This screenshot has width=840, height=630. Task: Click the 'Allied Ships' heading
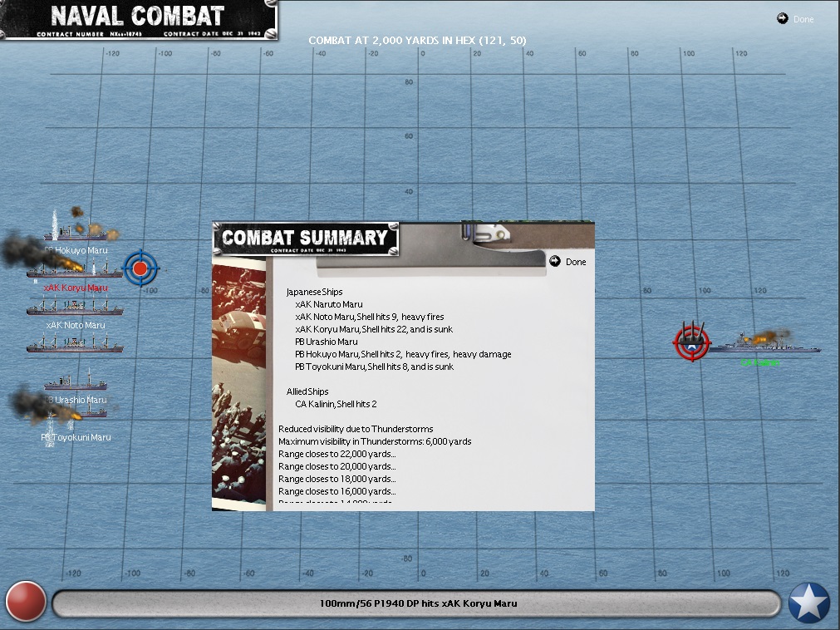[x=307, y=391]
